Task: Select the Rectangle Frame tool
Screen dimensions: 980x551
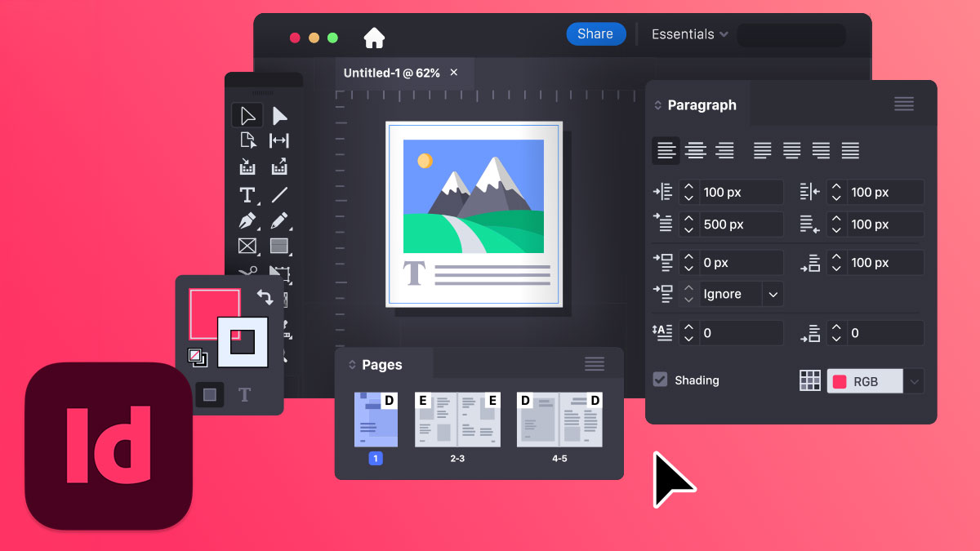Action: click(x=247, y=246)
